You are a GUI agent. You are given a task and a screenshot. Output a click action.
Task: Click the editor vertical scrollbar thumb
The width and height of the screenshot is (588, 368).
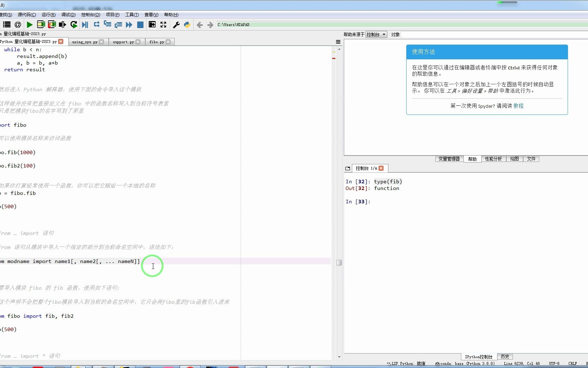tap(339, 263)
